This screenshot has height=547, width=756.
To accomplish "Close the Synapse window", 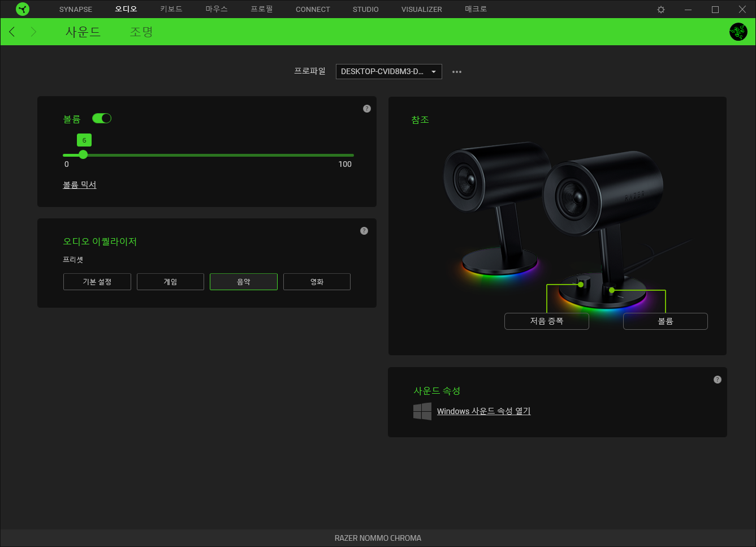I will pos(742,10).
